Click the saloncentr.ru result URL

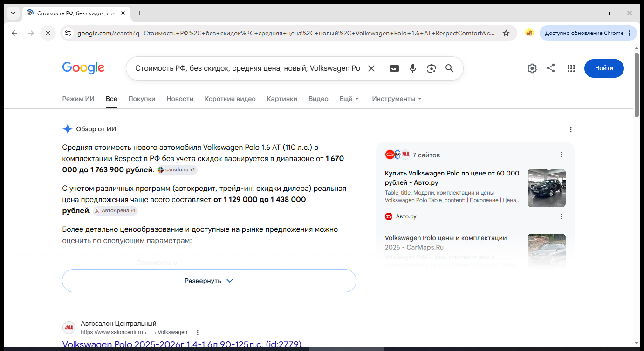pos(134,332)
